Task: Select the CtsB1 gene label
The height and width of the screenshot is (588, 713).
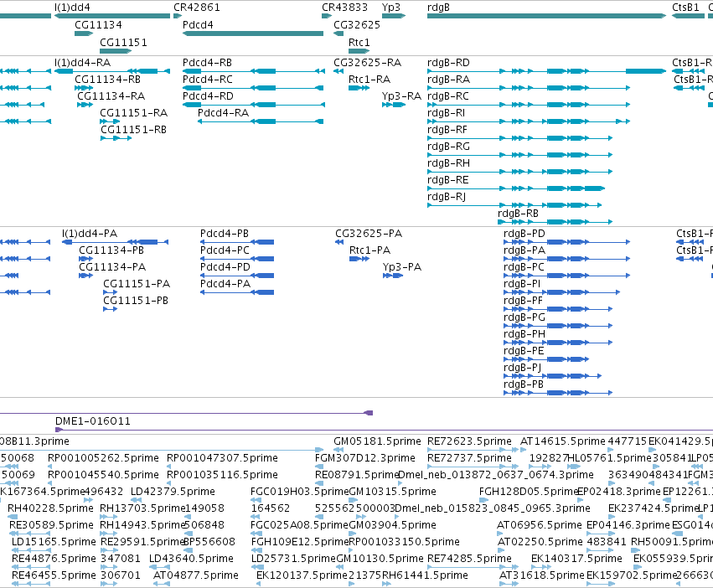Action: 685,8
